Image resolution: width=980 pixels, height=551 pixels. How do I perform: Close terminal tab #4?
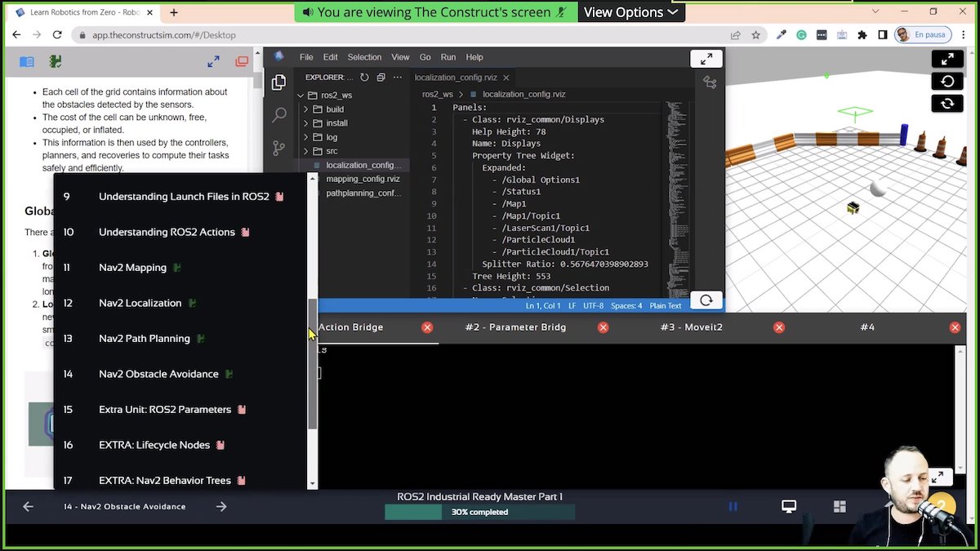coord(955,327)
